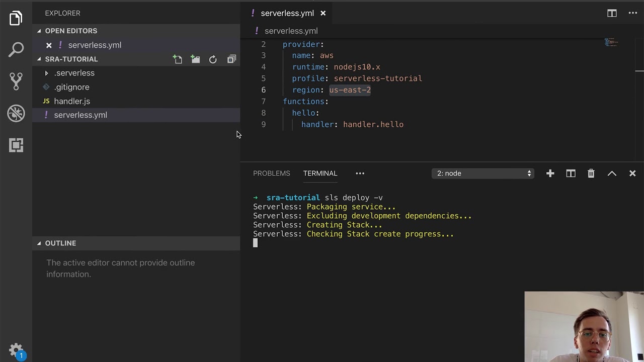Open the Source Control view
The height and width of the screenshot is (362, 644).
point(16,81)
